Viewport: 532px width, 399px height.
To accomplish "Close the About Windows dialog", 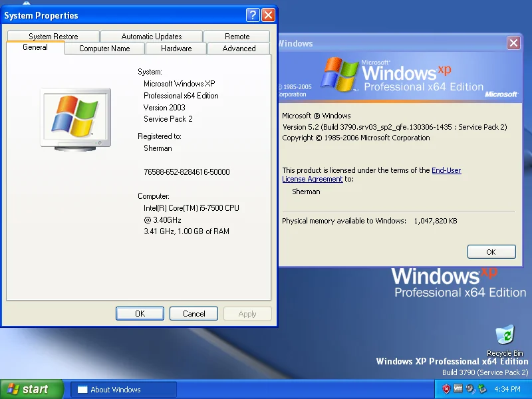I will 513,43.
